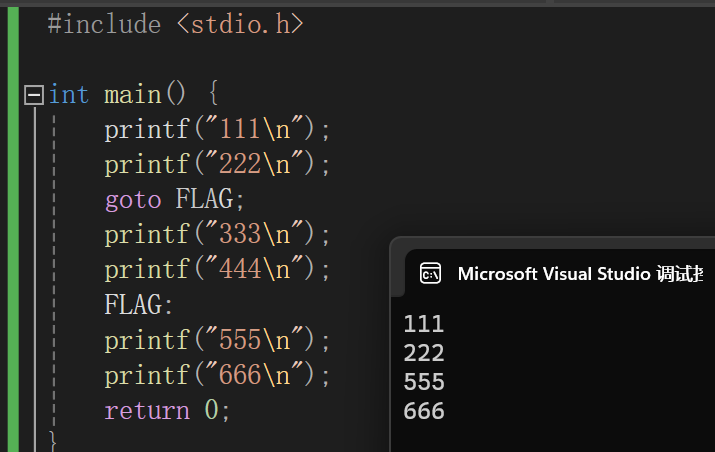Place cursor on the #include stdio.h line
The height and width of the screenshot is (452, 715).
pyautogui.click(x=176, y=24)
